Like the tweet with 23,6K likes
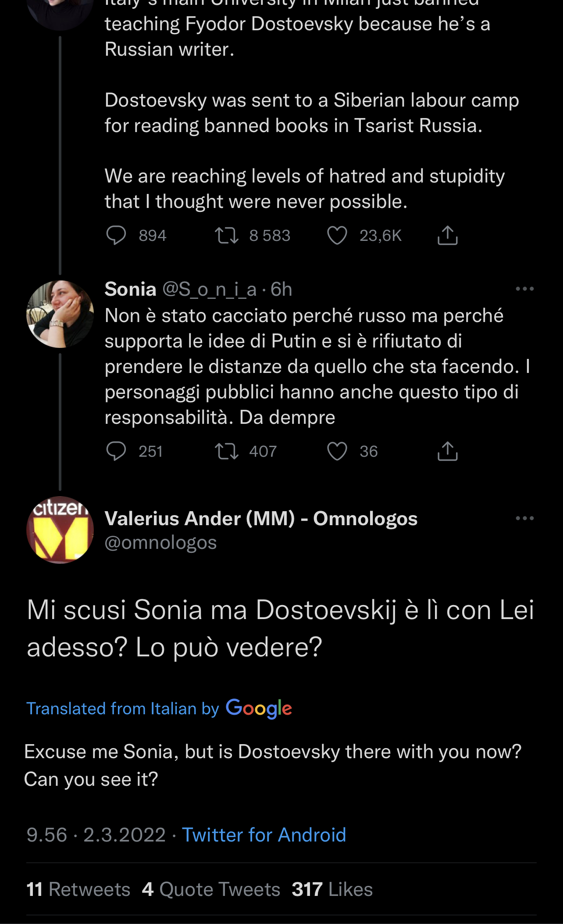This screenshot has height=924, width=563. tap(337, 236)
